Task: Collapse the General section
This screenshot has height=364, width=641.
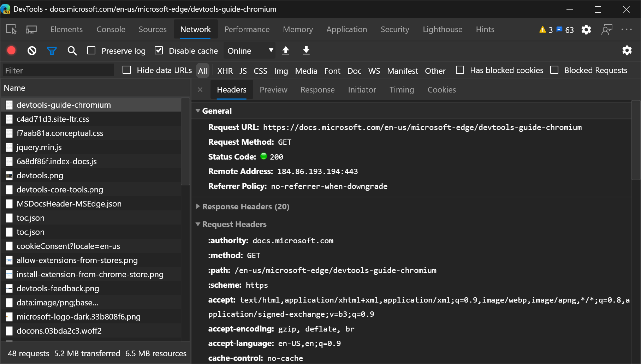Action: [x=198, y=111]
